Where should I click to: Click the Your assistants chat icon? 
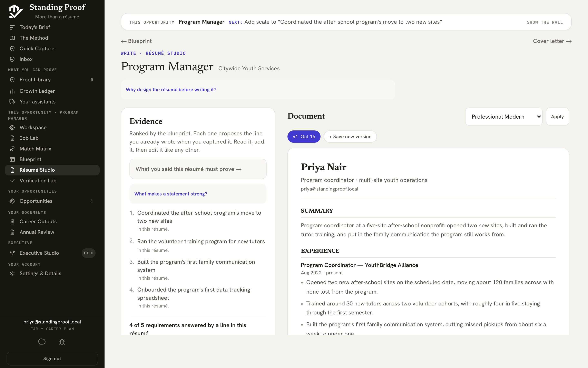tap(12, 101)
